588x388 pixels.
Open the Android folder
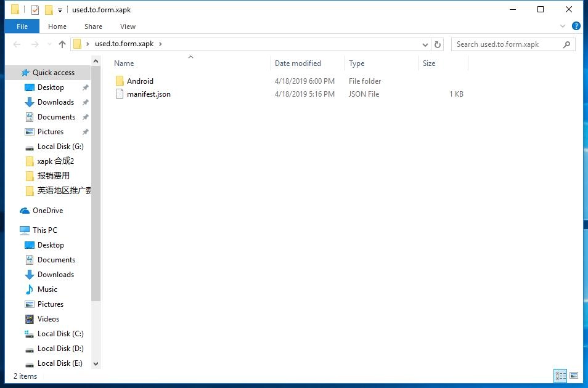(x=140, y=81)
